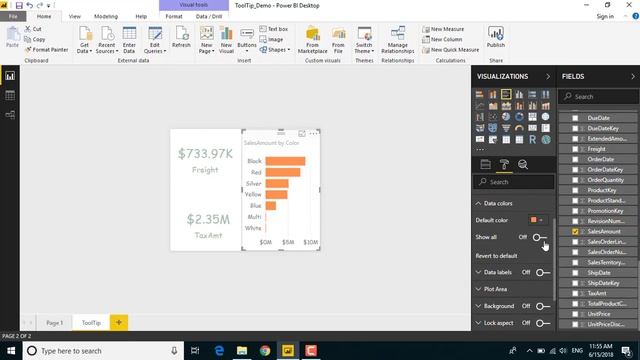Choose the Slicer visualization
The image size is (640, 360).
coord(493,140)
